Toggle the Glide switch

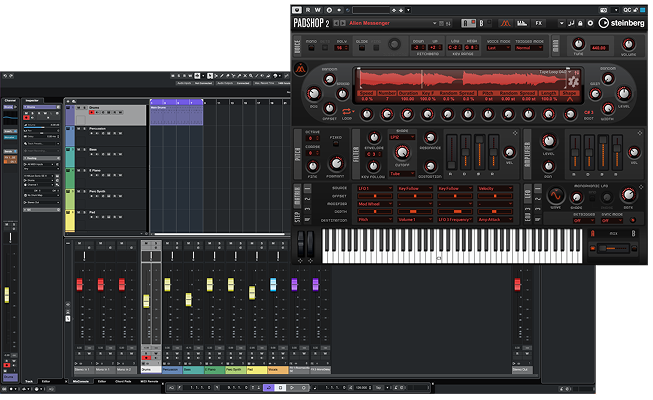tap(361, 48)
